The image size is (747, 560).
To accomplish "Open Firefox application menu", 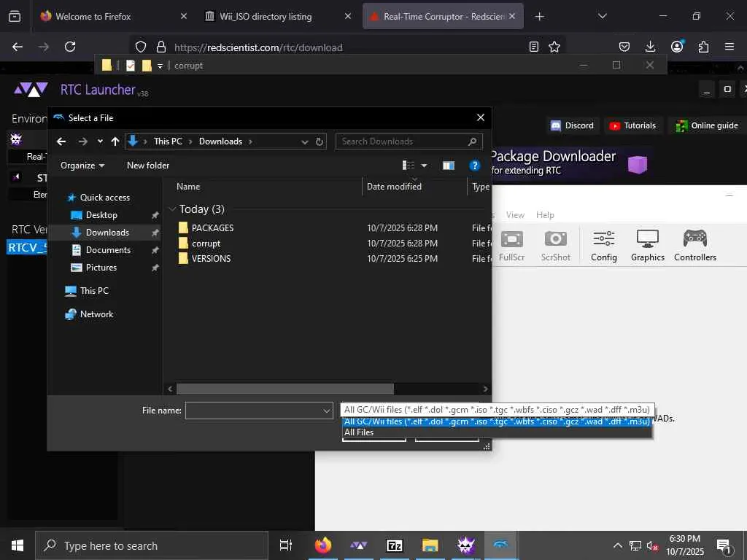I will tap(729, 47).
